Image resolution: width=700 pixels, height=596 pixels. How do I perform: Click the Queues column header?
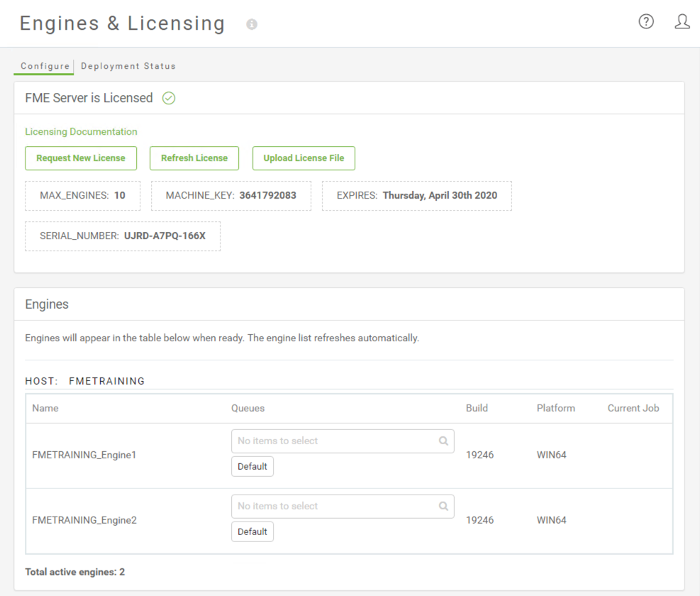(248, 409)
